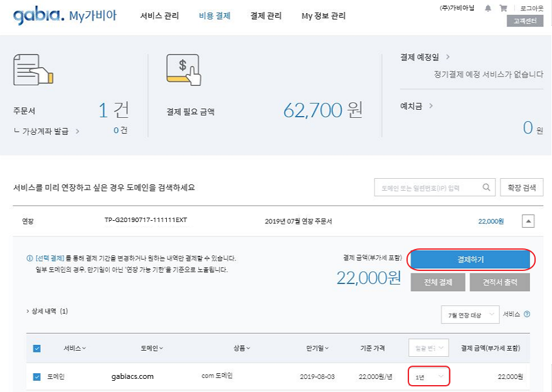Image resolution: width=552 pixels, height=392 pixels.
Task: Click the 결제 필요 금액 dollar icon
Action: click(184, 70)
